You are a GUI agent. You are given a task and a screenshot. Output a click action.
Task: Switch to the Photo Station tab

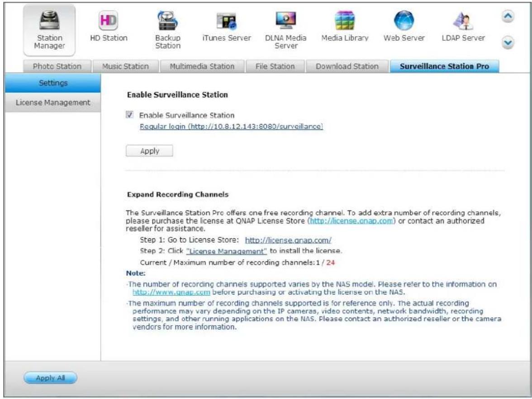pos(57,66)
